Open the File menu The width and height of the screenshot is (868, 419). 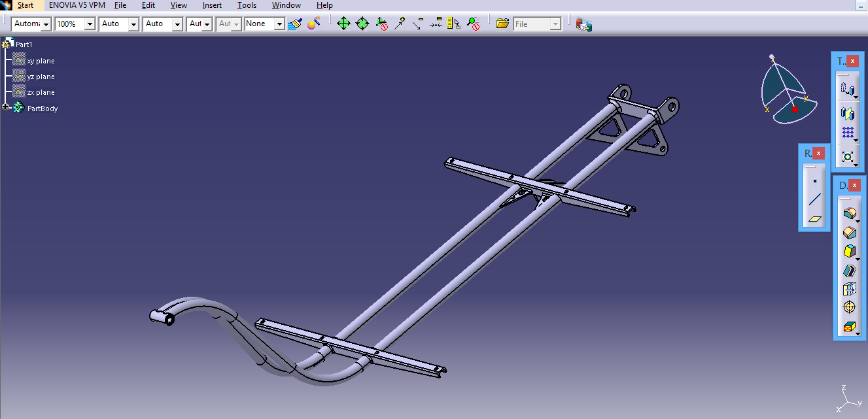click(x=120, y=5)
